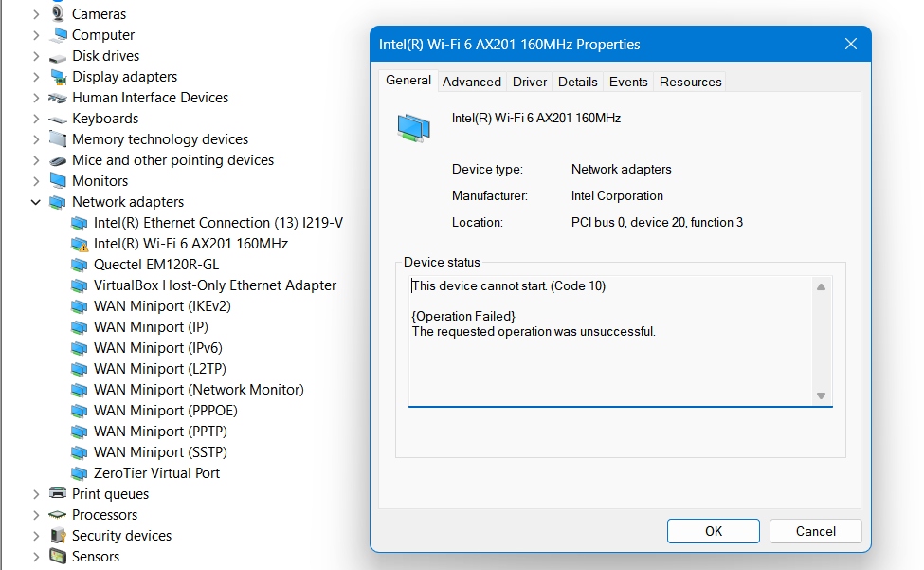Image resolution: width=924 pixels, height=570 pixels.
Task: Select the Human Interface Devices label
Action: click(x=151, y=98)
